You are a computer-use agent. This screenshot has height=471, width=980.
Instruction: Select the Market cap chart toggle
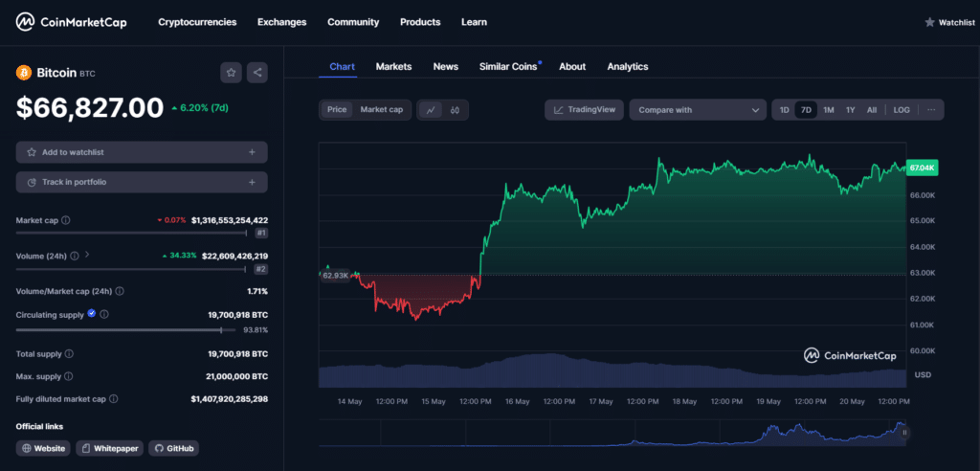pyautogui.click(x=381, y=109)
